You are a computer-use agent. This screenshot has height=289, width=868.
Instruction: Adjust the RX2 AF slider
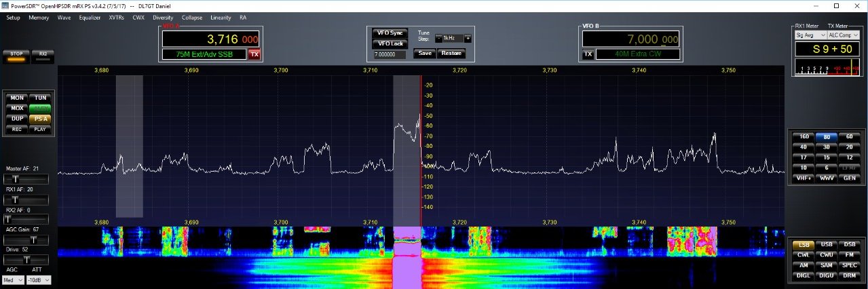(27, 219)
